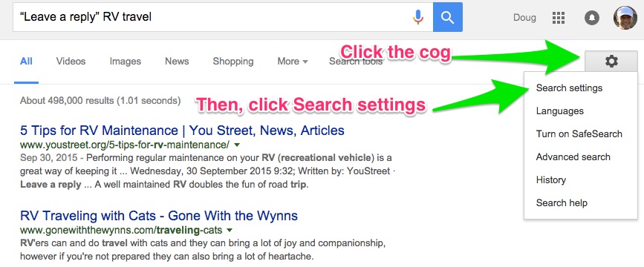Switch to the News tab

click(x=177, y=62)
